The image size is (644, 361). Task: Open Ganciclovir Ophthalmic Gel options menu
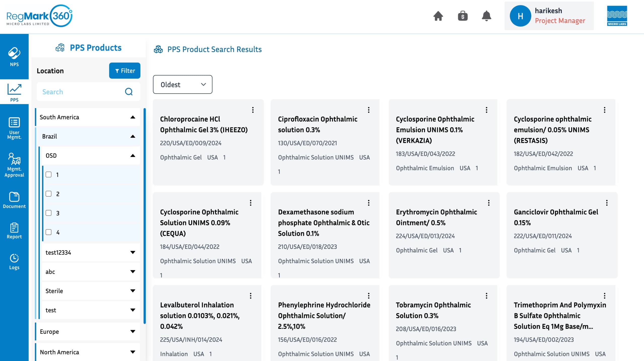pos(607,203)
